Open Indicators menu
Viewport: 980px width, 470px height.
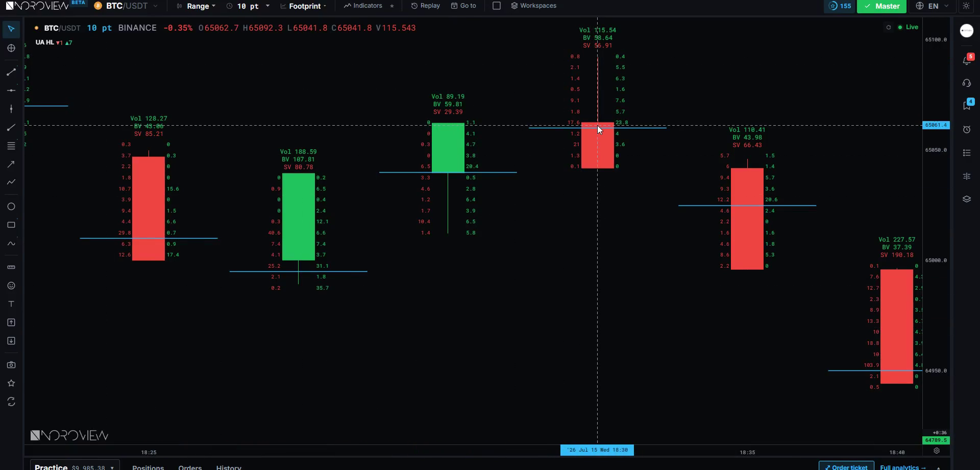click(363, 6)
